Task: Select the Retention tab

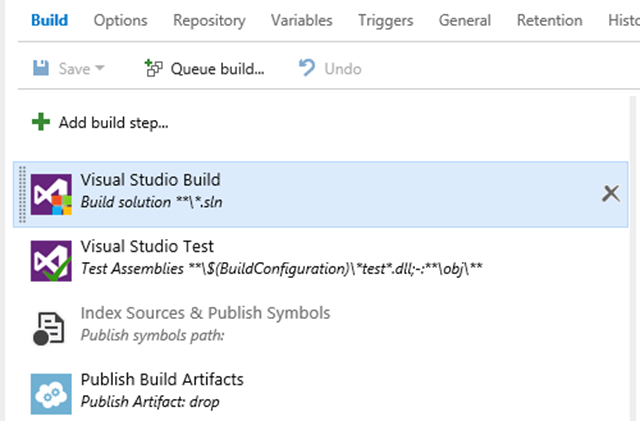Action: 550,20
